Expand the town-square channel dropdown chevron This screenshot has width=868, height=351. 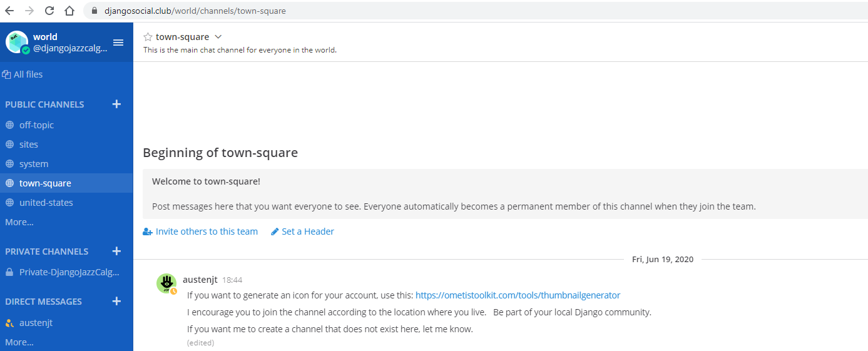click(x=218, y=37)
